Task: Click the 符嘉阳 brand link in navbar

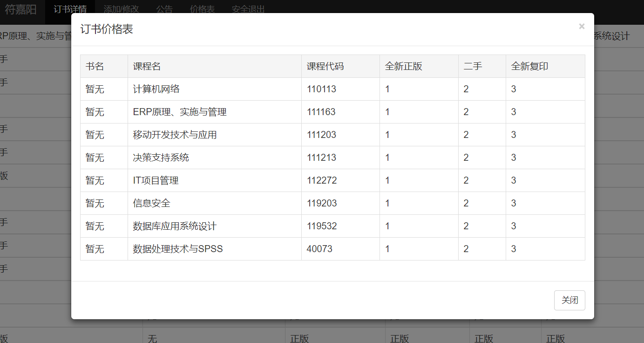Action: coord(20,10)
